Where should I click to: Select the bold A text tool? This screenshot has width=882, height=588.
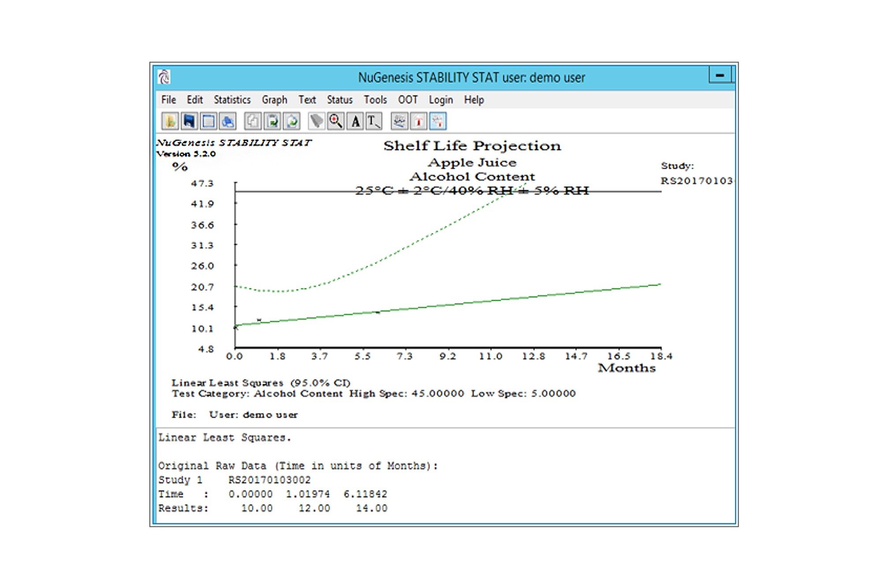(355, 121)
